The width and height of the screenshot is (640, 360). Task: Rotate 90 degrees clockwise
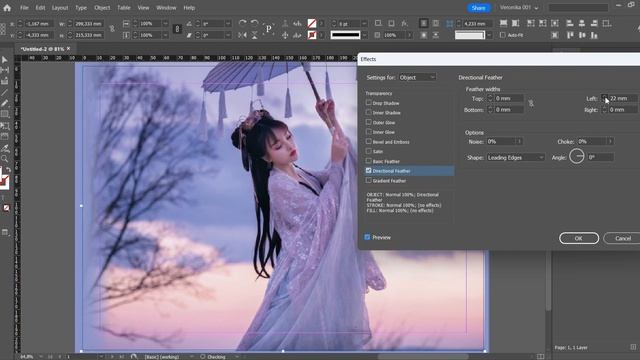(x=242, y=23)
